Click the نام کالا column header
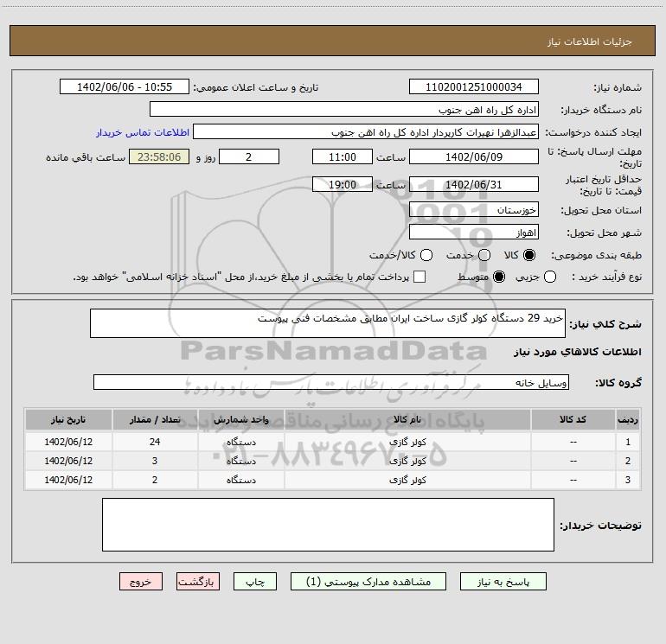The width and height of the screenshot is (666, 644). click(407, 420)
